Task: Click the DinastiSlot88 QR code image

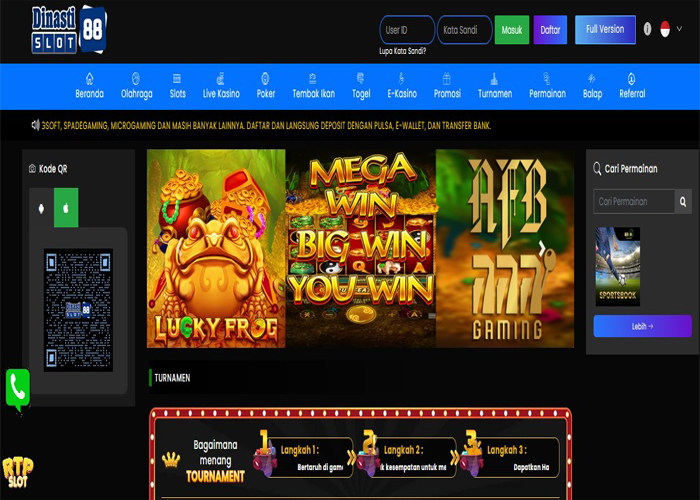Action: 78,310
